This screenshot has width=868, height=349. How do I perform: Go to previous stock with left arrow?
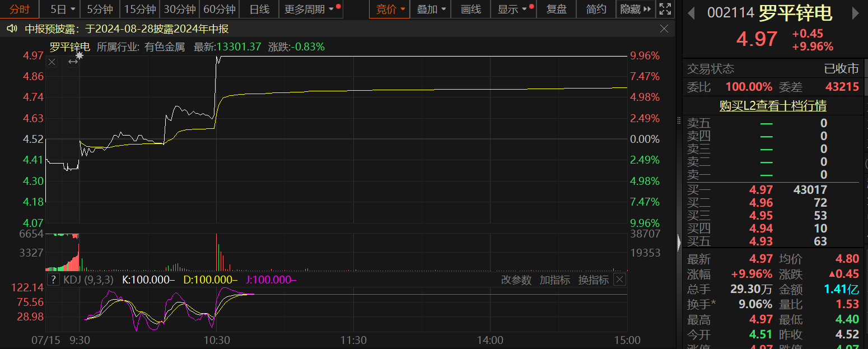[692, 13]
